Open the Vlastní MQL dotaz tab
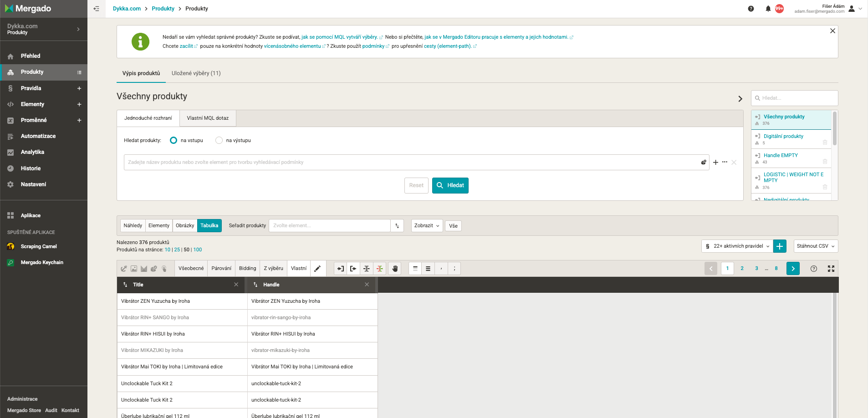The image size is (868, 418). 208,118
